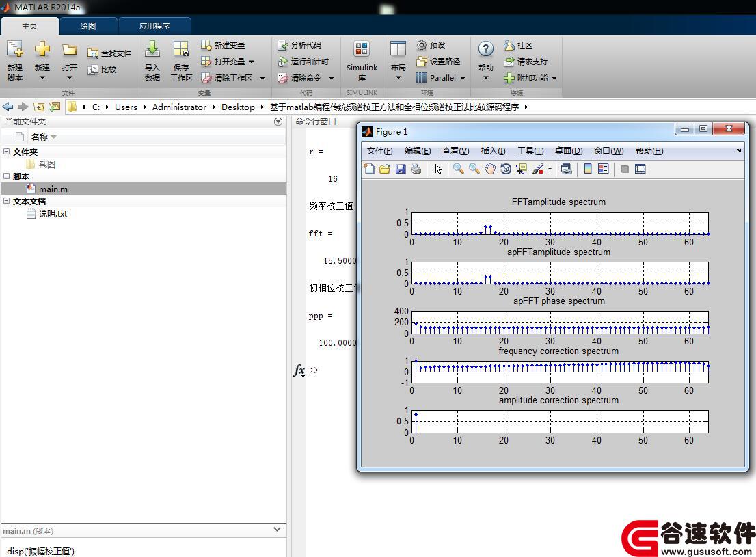Open the Open Variable (打开变量) dropdown
The height and width of the screenshot is (557, 756).
coord(252,62)
